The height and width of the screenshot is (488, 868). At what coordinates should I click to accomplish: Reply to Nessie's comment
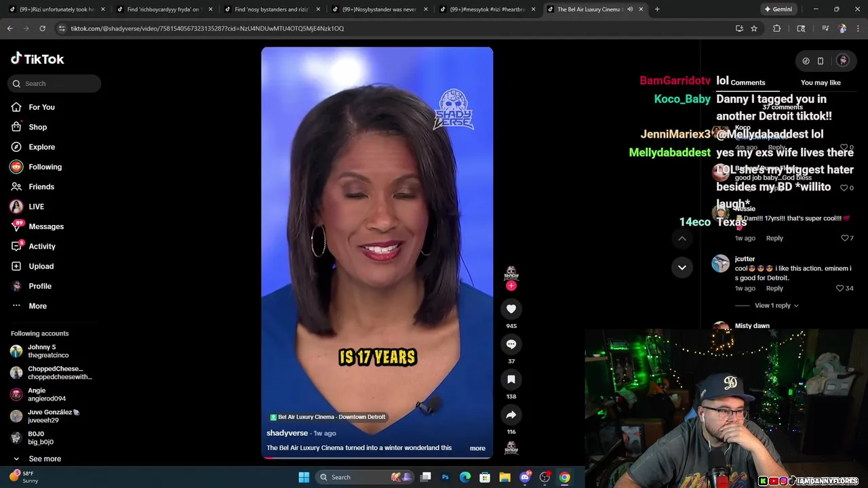[774, 239]
